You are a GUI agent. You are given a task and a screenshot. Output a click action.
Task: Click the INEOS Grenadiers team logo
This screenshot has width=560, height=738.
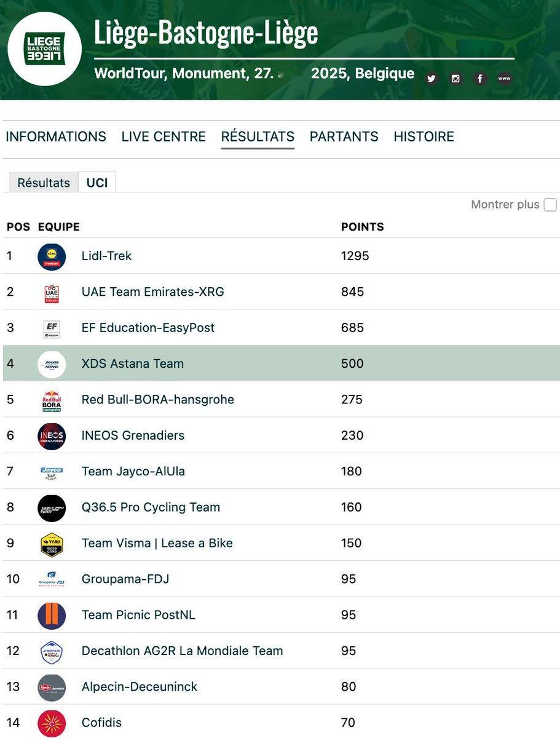point(52,436)
